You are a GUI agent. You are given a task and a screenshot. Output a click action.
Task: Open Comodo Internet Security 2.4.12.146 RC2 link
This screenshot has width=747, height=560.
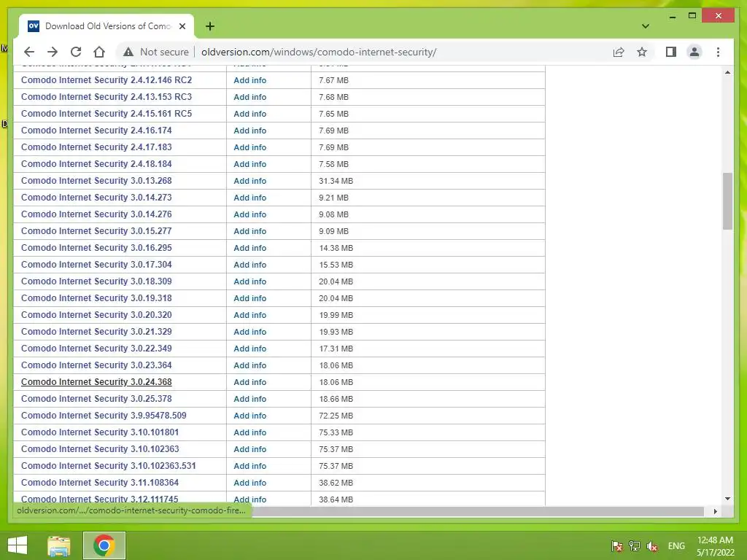[107, 80]
